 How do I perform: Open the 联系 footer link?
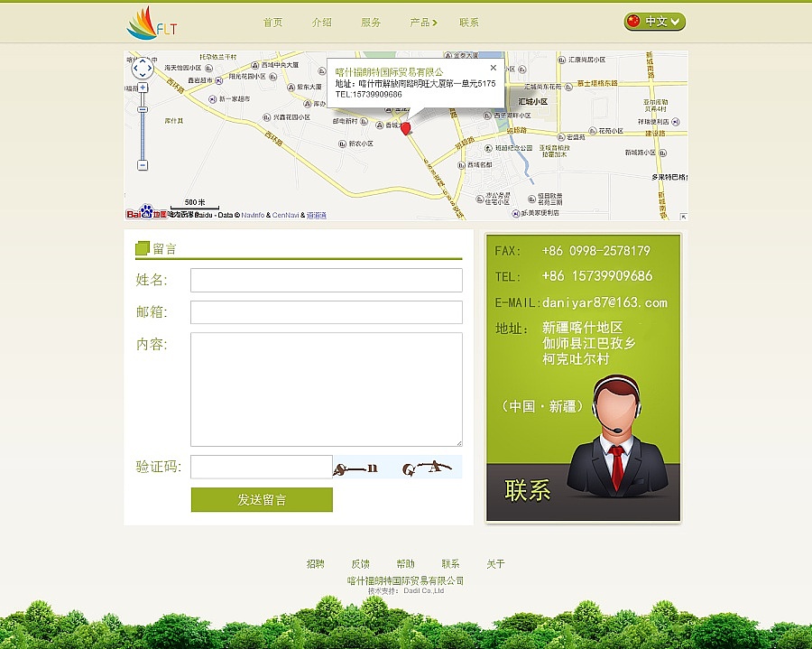tap(450, 563)
